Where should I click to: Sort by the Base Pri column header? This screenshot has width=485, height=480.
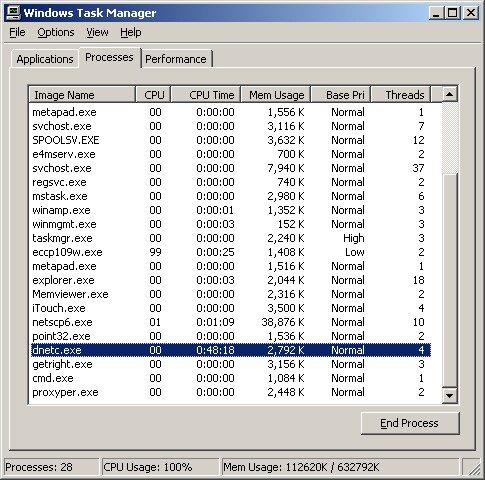pyautogui.click(x=341, y=95)
